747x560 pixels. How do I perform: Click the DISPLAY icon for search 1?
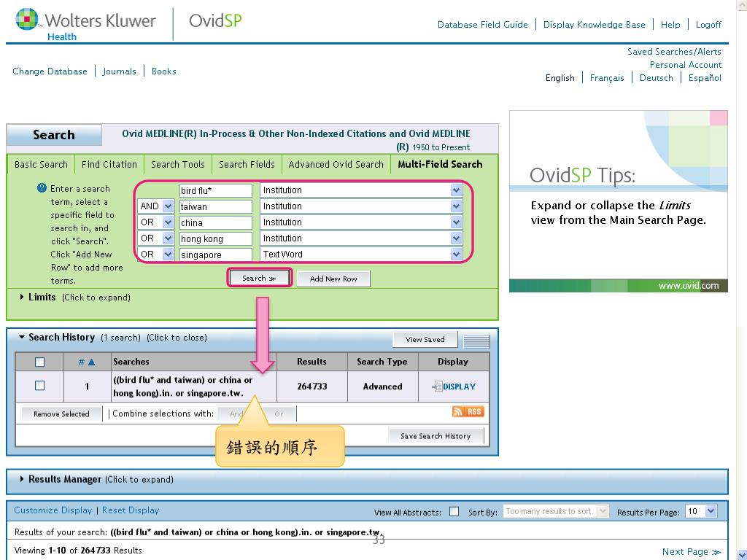tap(454, 386)
